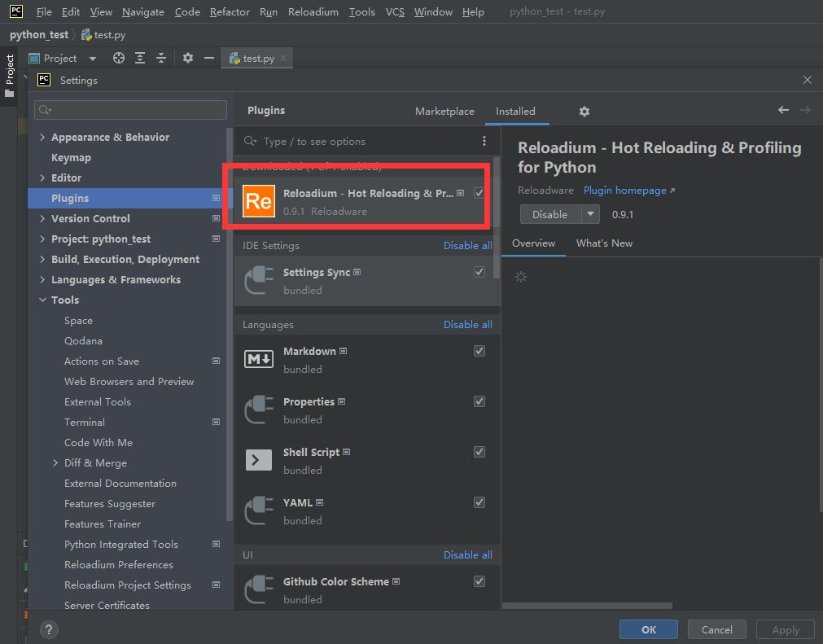Click the Project tool window settings gear
This screenshot has height=644, width=823.
pos(188,58)
